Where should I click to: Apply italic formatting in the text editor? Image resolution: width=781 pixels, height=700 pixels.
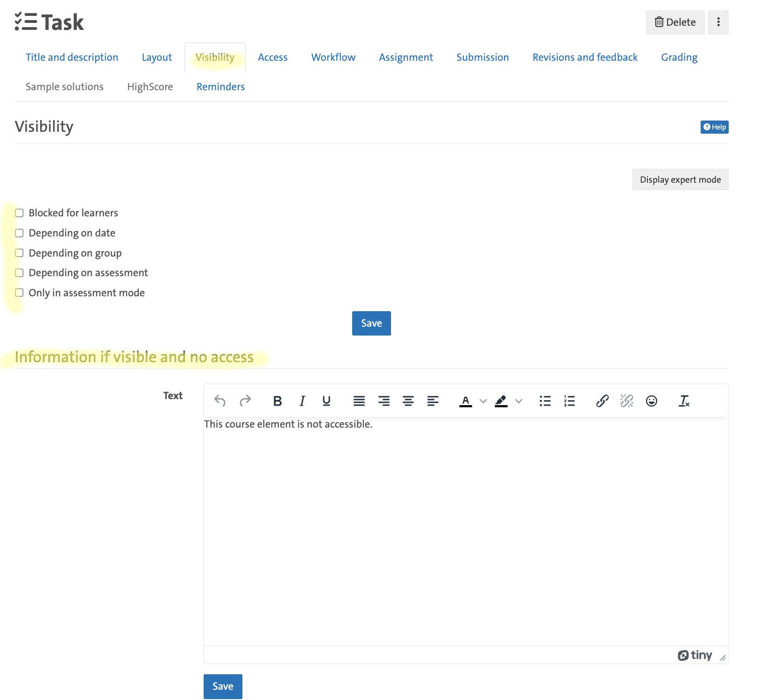point(302,401)
